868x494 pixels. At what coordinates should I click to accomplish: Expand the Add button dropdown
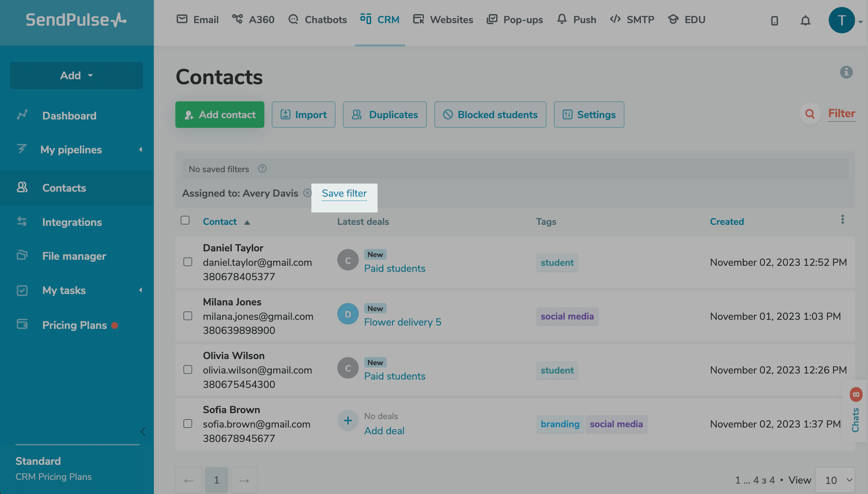tap(76, 75)
